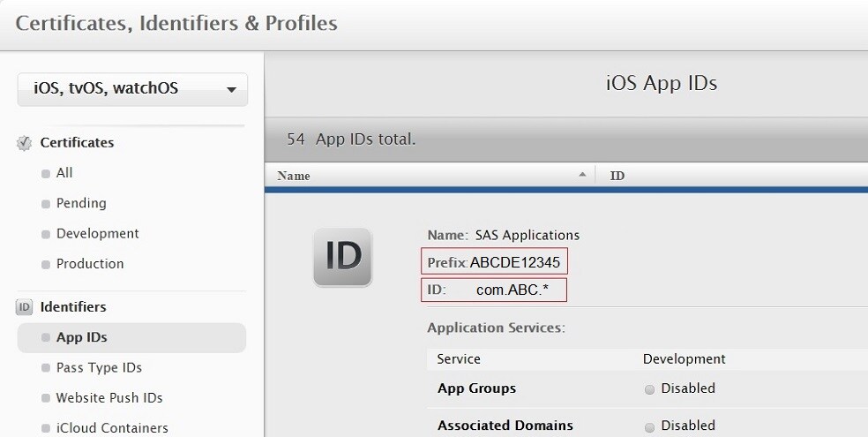Show Development certificates

[x=97, y=234]
